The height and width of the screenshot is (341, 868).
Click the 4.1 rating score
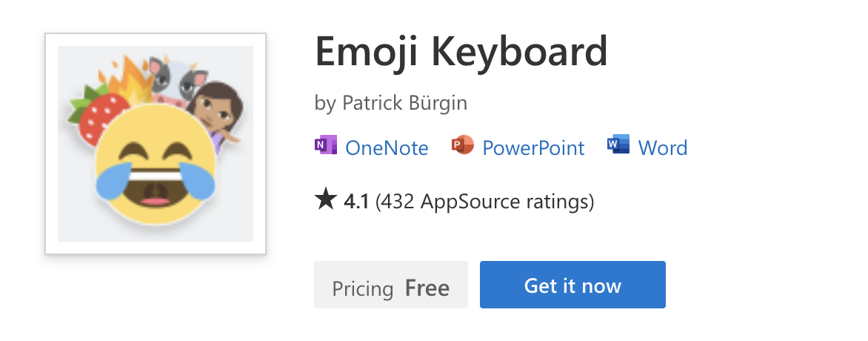coord(356,201)
